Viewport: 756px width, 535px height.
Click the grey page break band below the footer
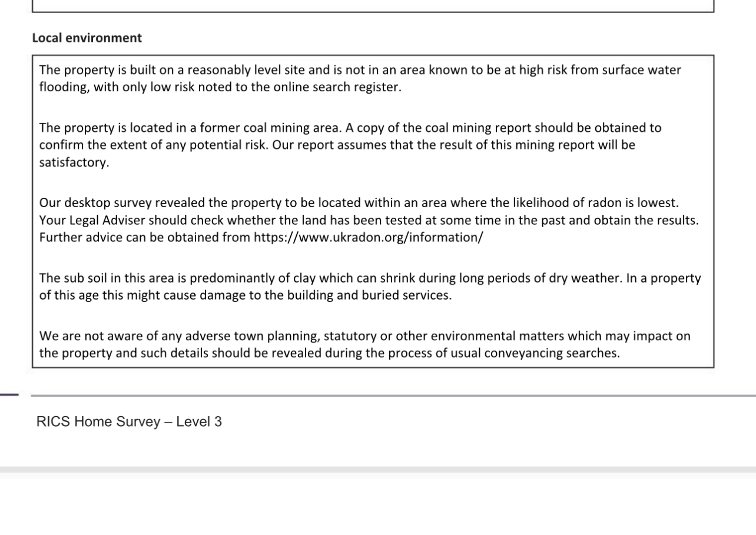[x=378, y=470]
